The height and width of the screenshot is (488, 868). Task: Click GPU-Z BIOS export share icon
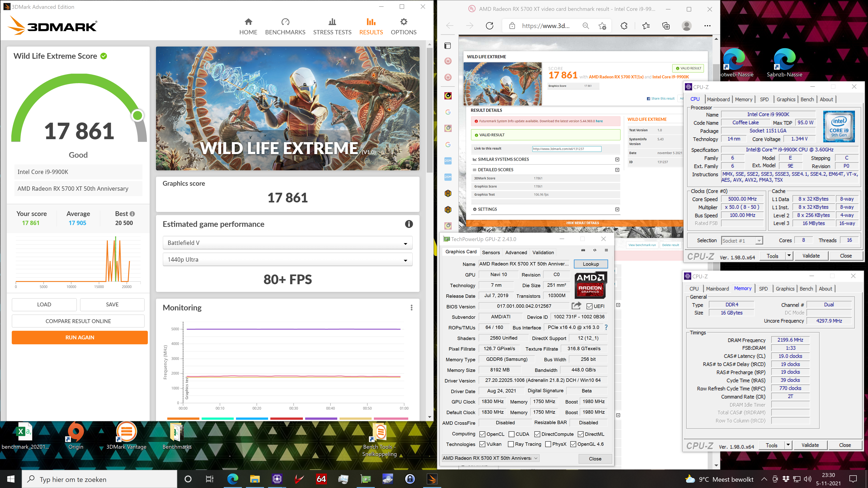[576, 306]
